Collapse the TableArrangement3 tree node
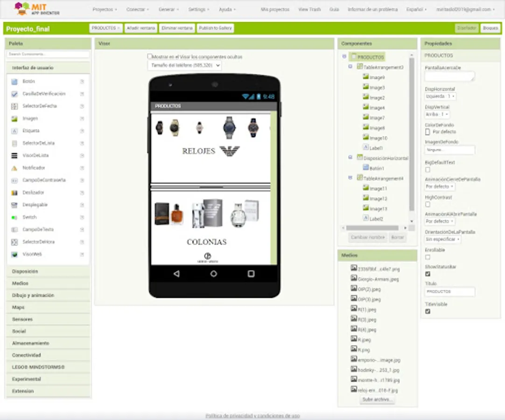 tap(351, 67)
